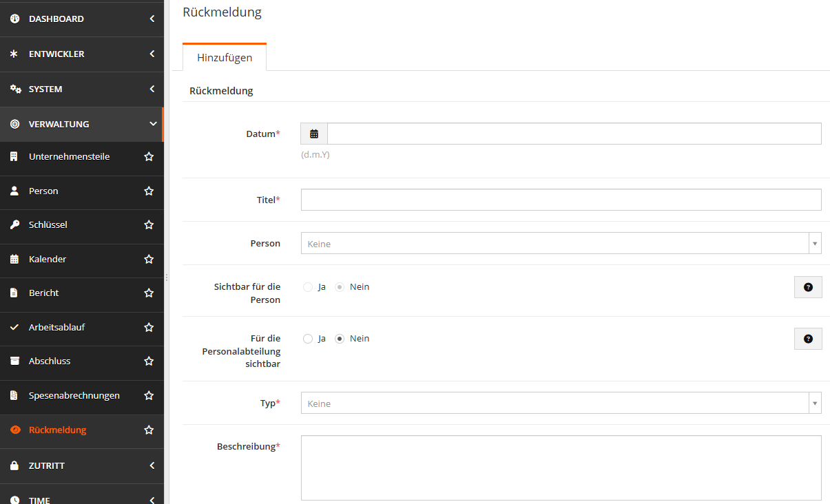The width and height of the screenshot is (830, 504).
Task: Click the calendar icon next to Datum
Action: click(x=314, y=133)
